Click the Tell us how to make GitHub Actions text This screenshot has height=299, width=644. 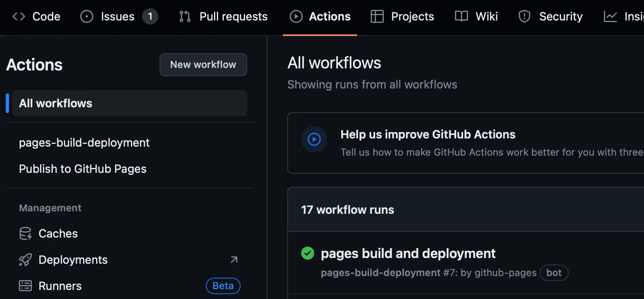coord(492,152)
